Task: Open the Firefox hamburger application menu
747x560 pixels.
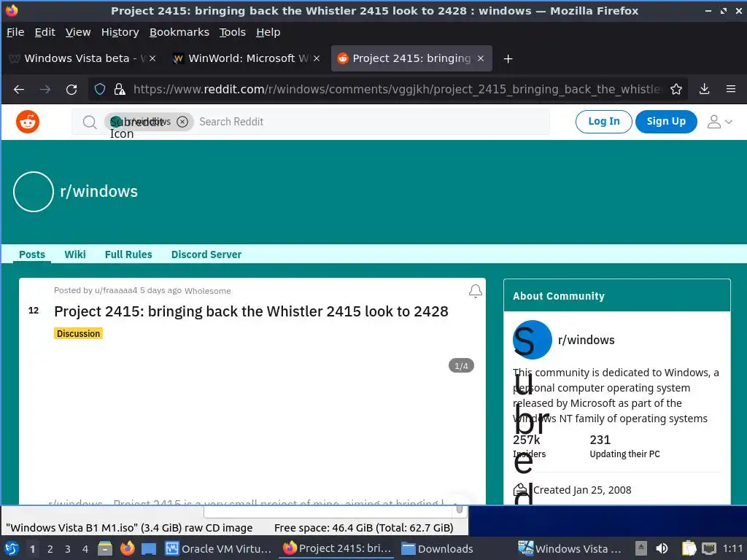Action: pos(731,89)
